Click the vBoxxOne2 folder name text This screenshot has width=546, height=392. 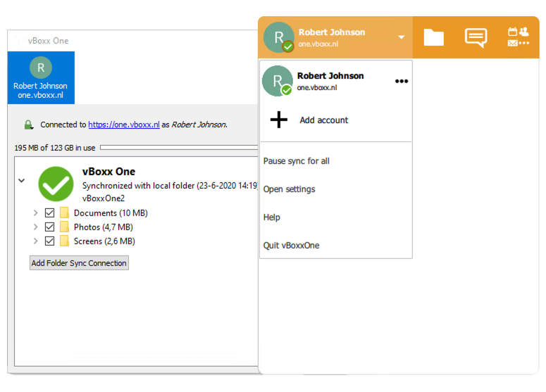104,198
